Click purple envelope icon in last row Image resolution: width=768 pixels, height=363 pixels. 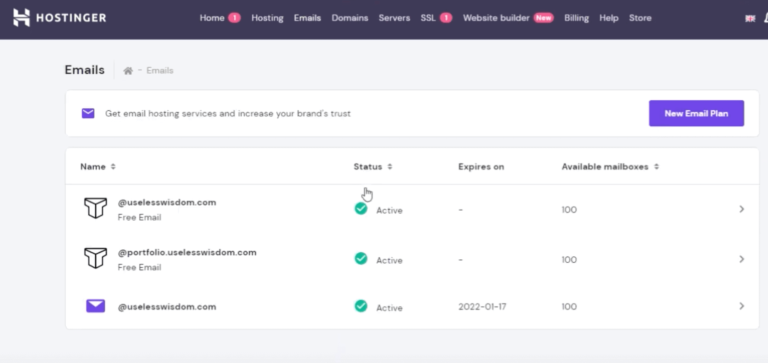coord(96,306)
